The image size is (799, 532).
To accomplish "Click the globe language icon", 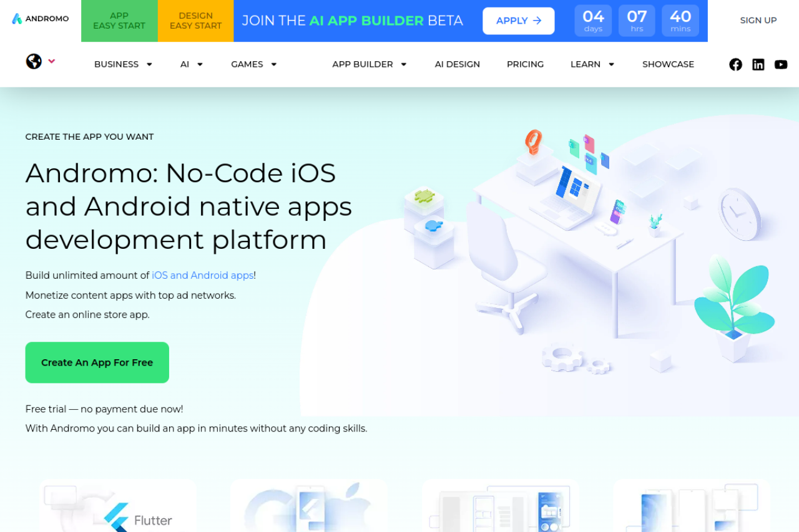I will click(x=34, y=61).
